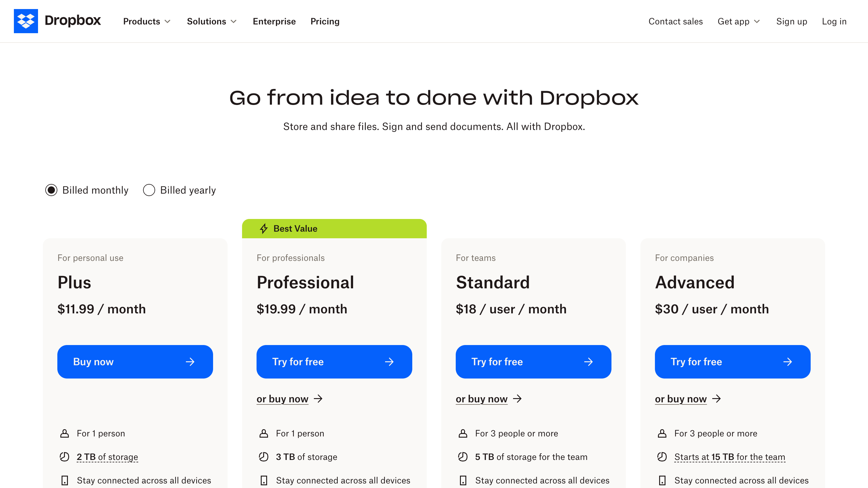Click 5 TB of storage for the team
Image resolution: width=868 pixels, height=488 pixels.
pyautogui.click(x=531, y=457)
